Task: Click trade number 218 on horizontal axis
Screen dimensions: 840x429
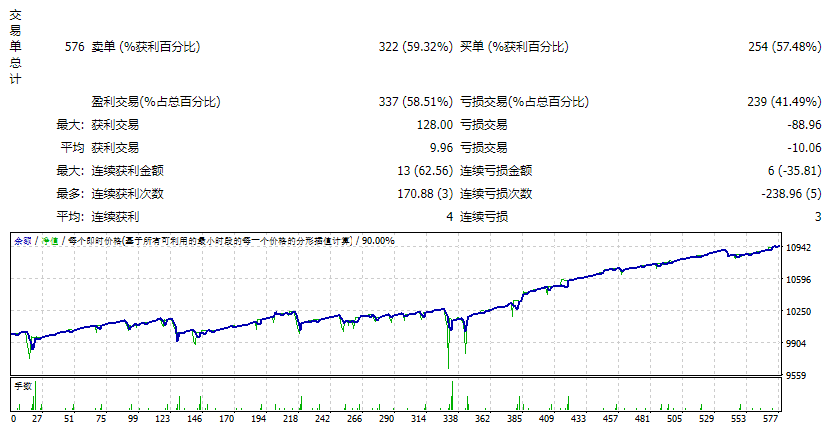Action: [290, 419]
